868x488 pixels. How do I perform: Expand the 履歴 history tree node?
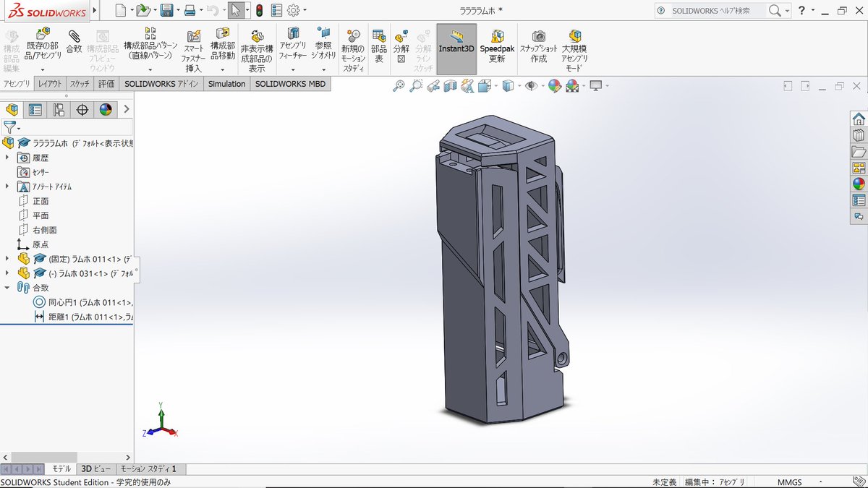(x=7, y=158)
